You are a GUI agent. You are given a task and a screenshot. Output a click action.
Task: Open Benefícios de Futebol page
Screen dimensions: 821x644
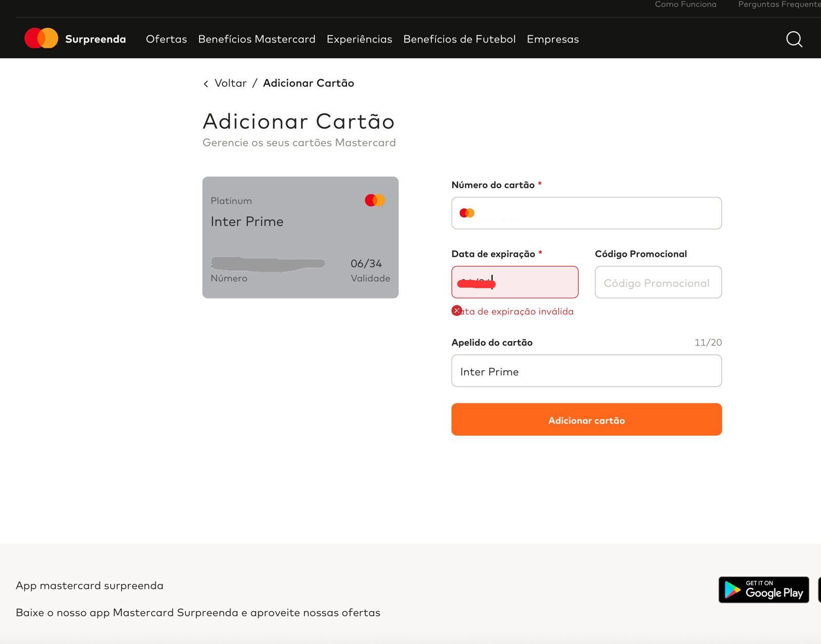(x=459, y=39)
